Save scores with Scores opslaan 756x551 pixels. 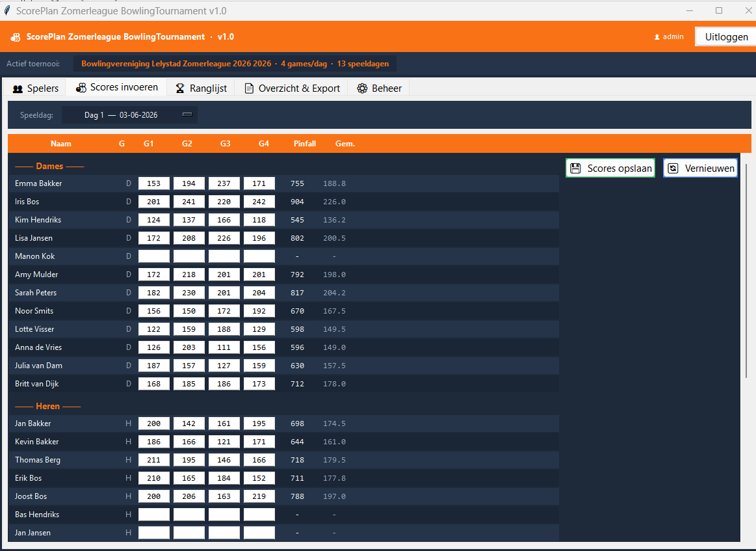coord(610,168)
